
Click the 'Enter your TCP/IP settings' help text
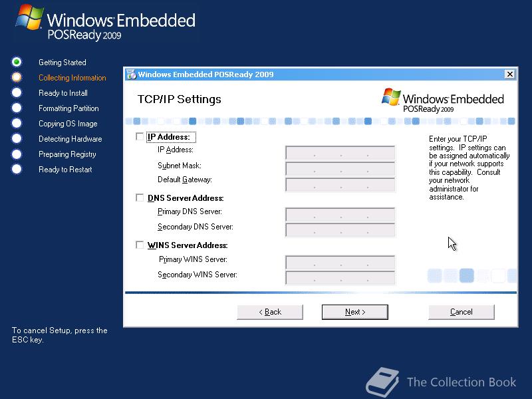tap(469, 168)
